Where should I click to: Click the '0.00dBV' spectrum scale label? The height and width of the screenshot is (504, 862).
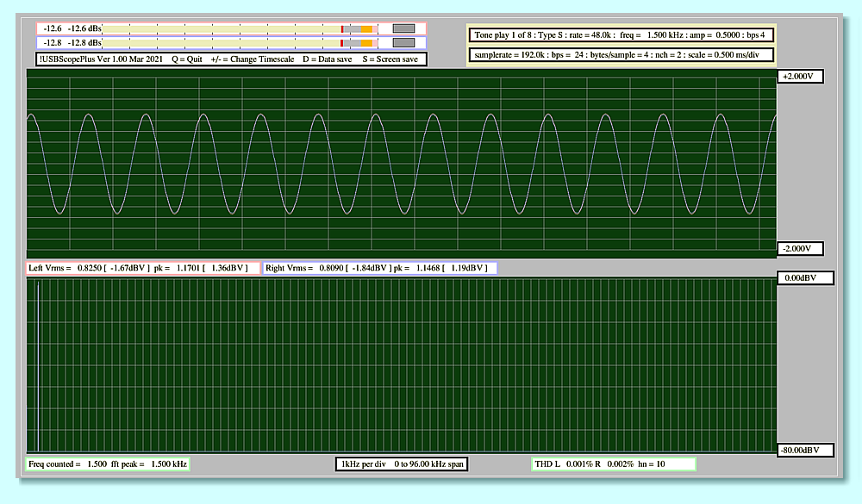click(805, 278)
